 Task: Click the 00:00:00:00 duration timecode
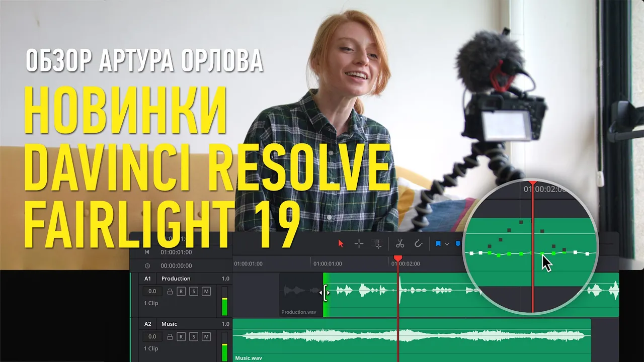pos(176,265)
